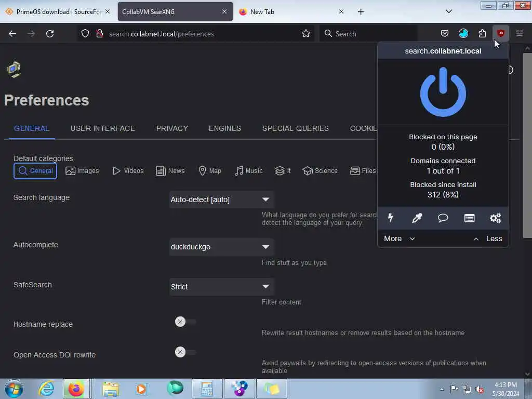Open Save to Pocket icon
Image resolution: width=532 pixels, height=399 pixels.
tap(445, 33)
